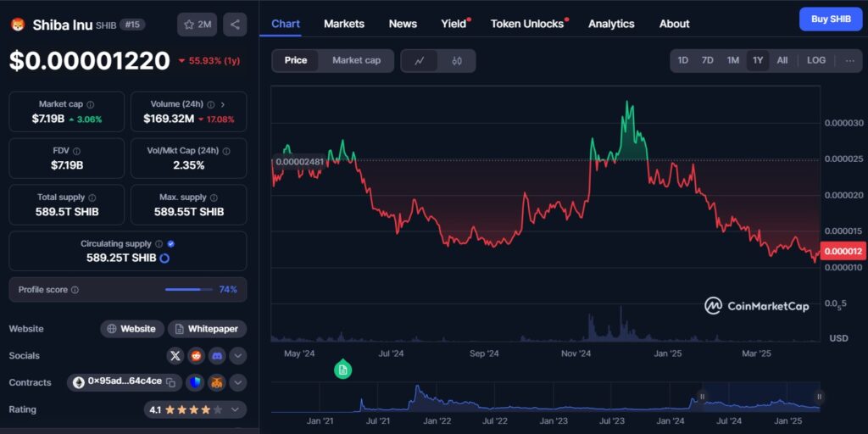Screen dimensions: 868x434
Task: Expand more contracts chevron
Action: click(238, 382)
